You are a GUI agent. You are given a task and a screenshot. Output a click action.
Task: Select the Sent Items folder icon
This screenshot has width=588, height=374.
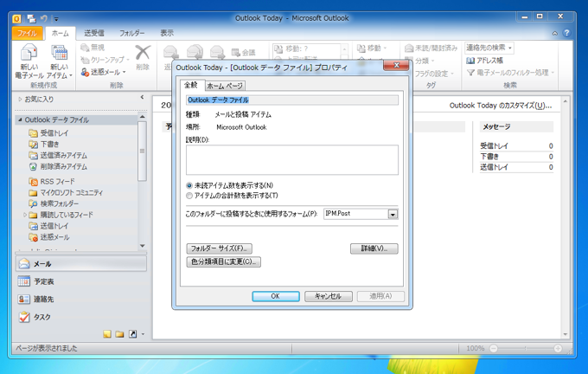click(34, 155)
